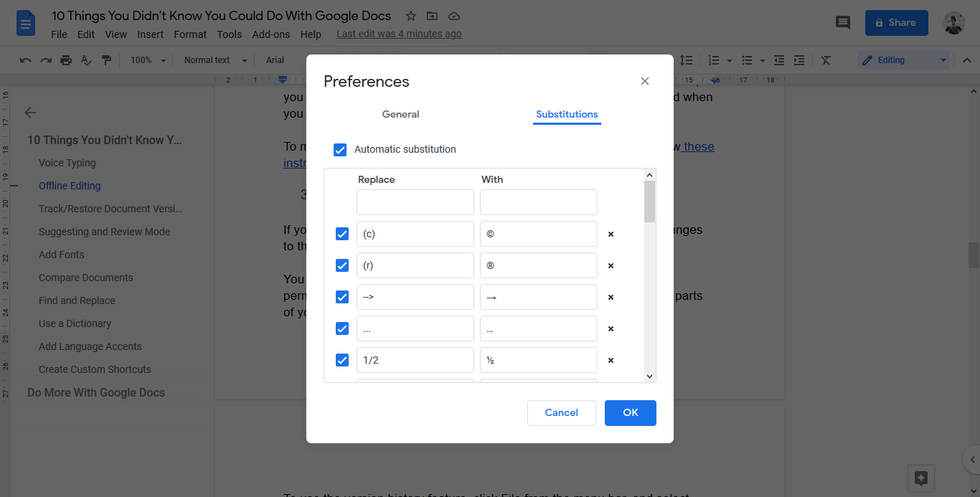Viewport: 980px width, 497px height.
Task: Switch to the General preferences tab
Action: [400, 114]
